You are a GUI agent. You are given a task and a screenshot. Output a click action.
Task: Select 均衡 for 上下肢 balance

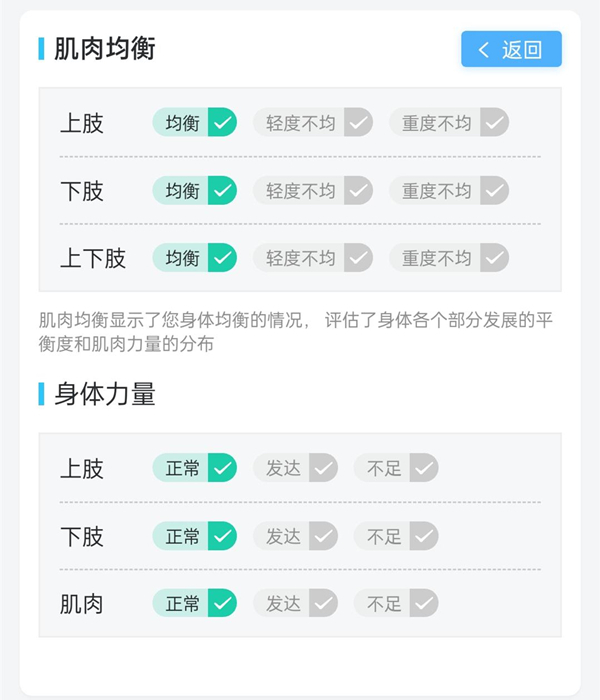tap(195, 258)
